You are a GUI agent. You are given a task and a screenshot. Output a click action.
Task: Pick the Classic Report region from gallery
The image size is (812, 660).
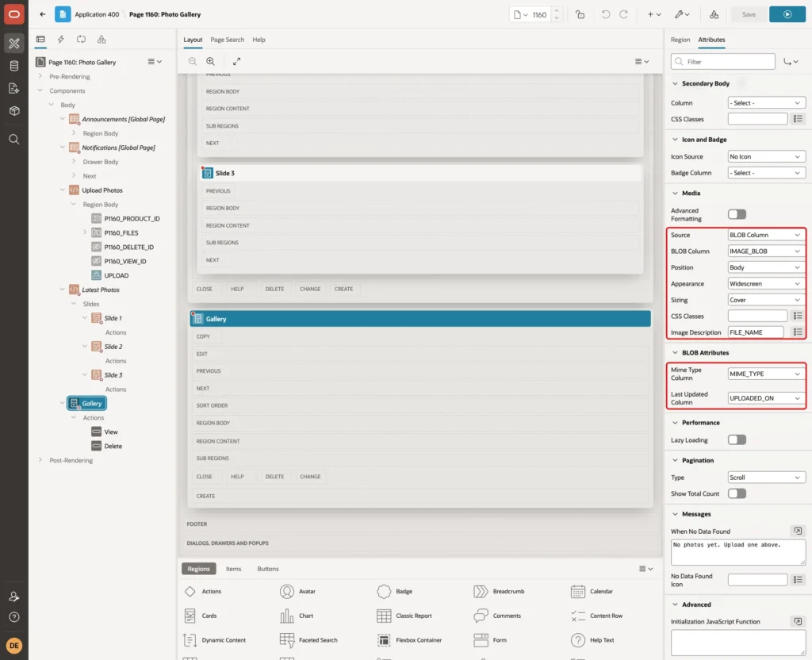tap(404, 616)
